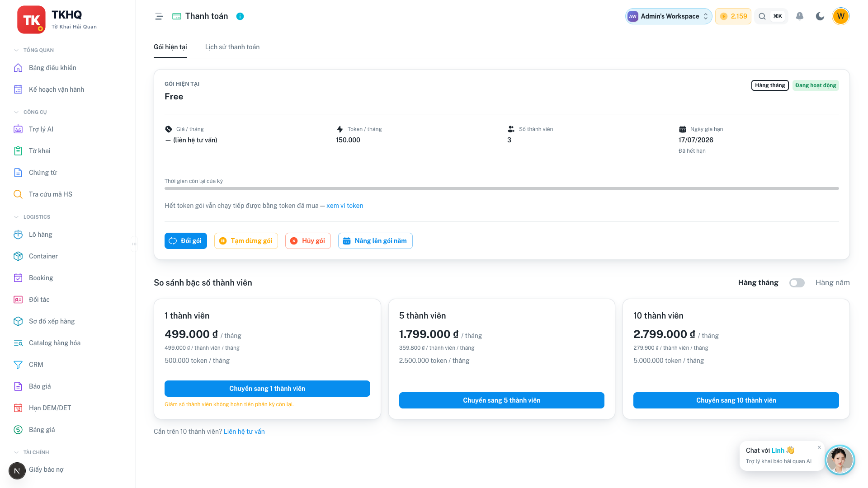868x488 pixels.
Task: Toggle Hàng tháng / Hàng năm billing switch
Action: click(797, 283)
